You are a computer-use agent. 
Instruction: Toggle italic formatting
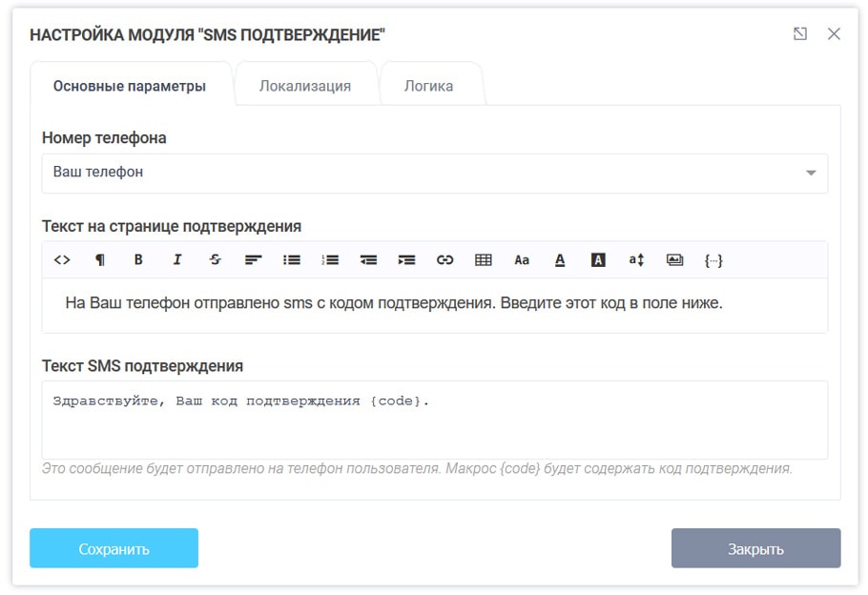coord(176,258)
